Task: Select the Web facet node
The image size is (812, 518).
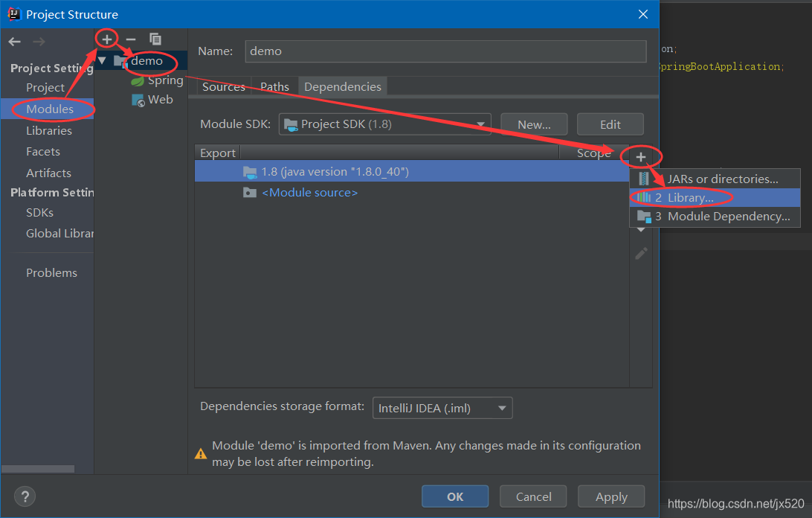Action: coord(160,100)
